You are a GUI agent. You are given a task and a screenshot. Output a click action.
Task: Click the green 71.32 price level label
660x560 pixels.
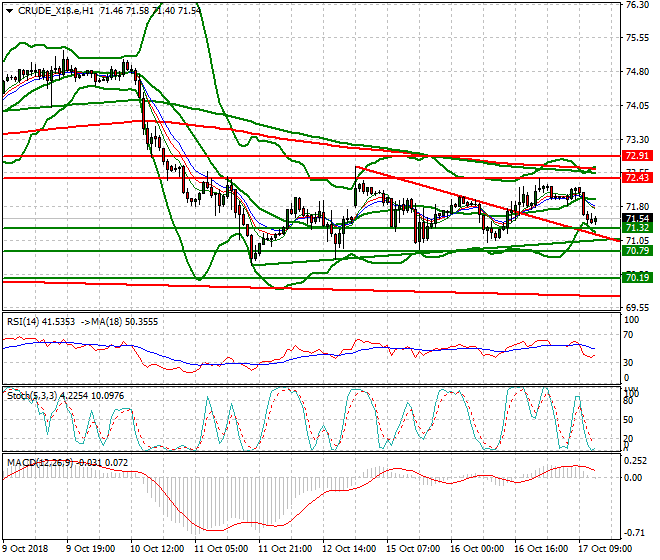coord(637,228)
